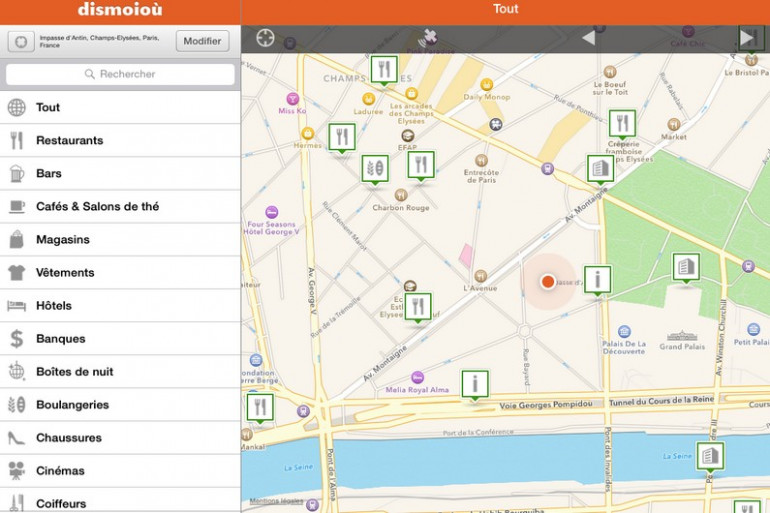Open building pin in the green park
Screen dimensions: 770x513
[686, 269]
